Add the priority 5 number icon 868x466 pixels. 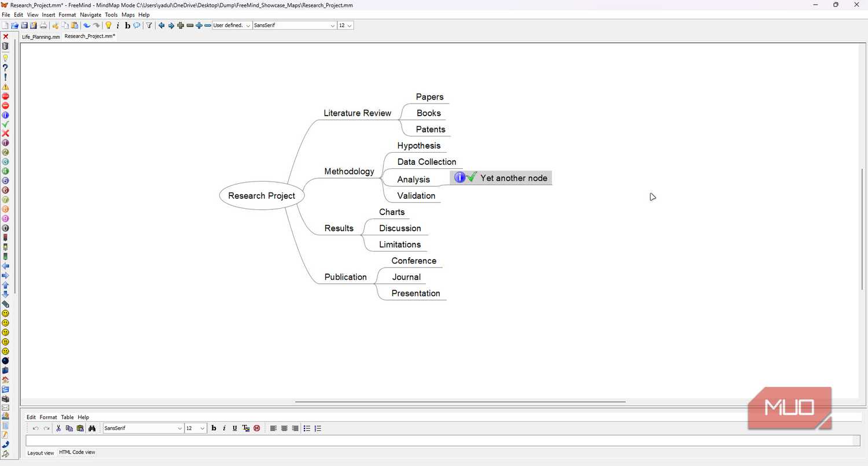tap(6, 181)
